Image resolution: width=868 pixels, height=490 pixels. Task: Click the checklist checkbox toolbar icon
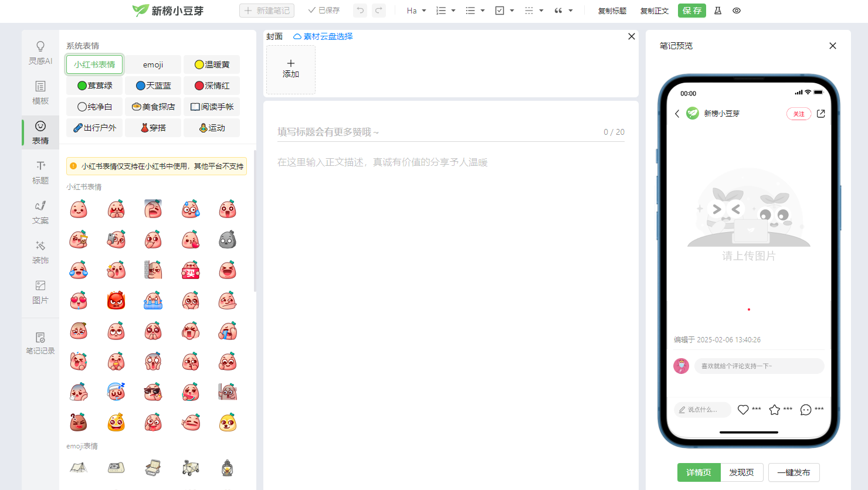click(500, 11)
